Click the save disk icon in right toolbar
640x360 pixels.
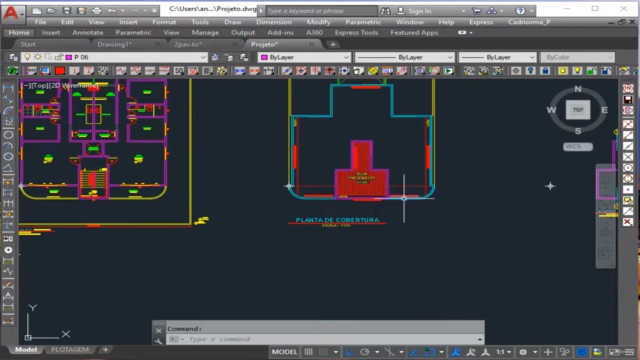tap(628, 100)
